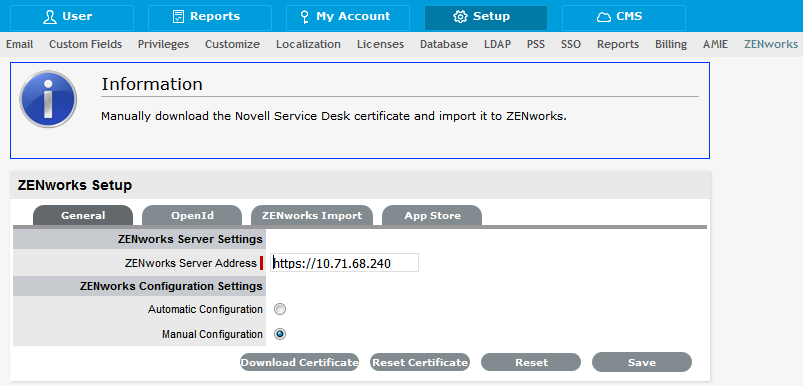Image resolution: width=803 pixels, height=386 pixels.
Task: Switch to the OpenId tab
Action: pyautogui.click(x=192, y=216)
